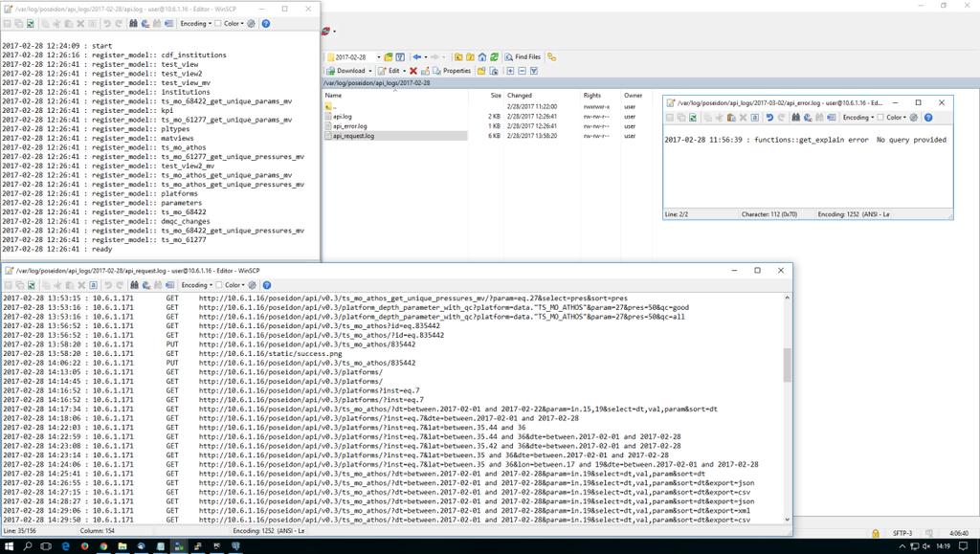The image size is (980, 554).
Task: Open editor preferences gear in api.log editor
Action: [x=252, y=24]
